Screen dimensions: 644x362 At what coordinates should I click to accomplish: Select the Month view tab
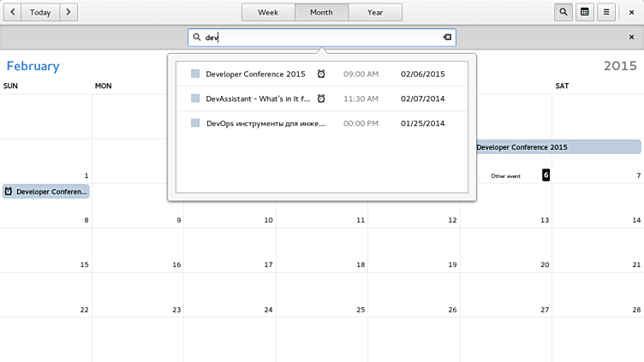(321, 12)
